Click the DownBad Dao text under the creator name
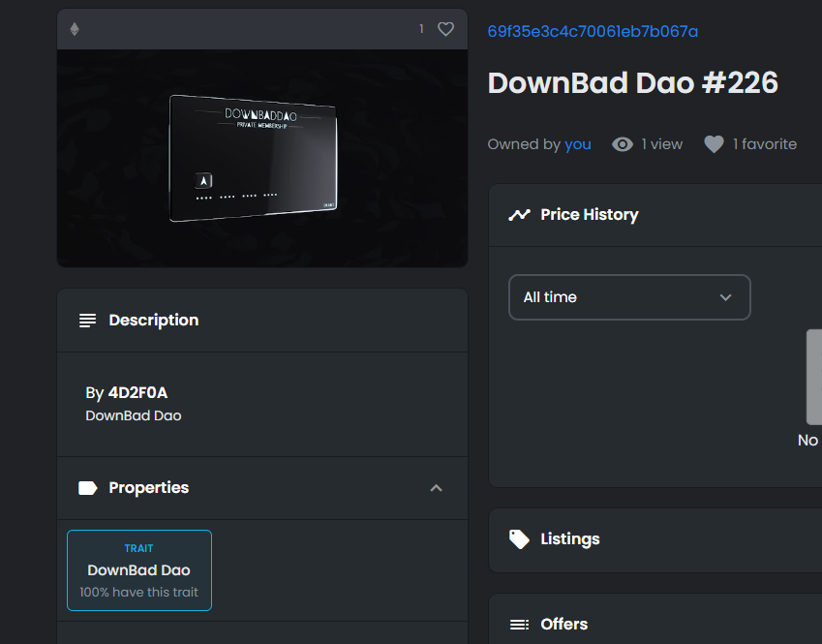 point(134,415)
